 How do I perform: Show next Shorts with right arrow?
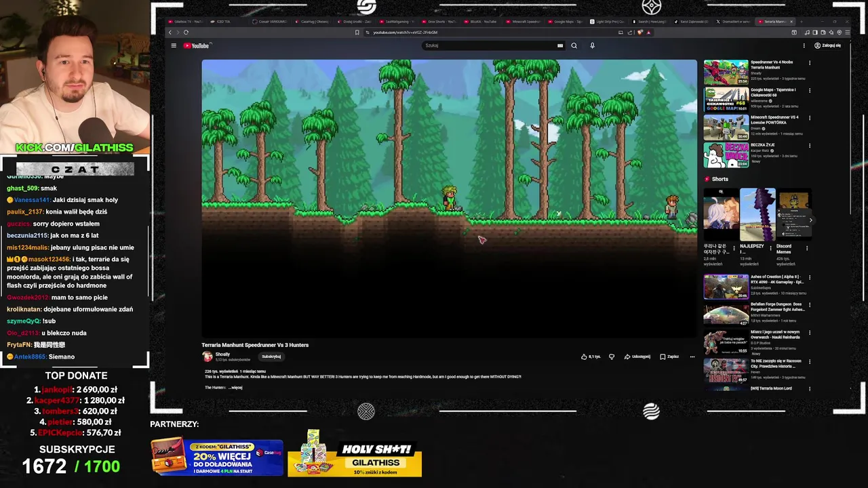[x=810, y=220]
